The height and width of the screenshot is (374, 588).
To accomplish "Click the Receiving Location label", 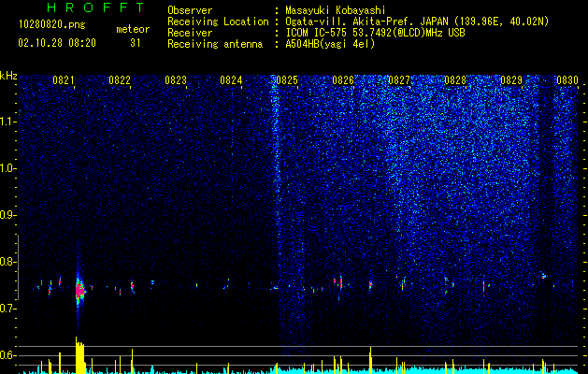I will (x=218, y=22).
